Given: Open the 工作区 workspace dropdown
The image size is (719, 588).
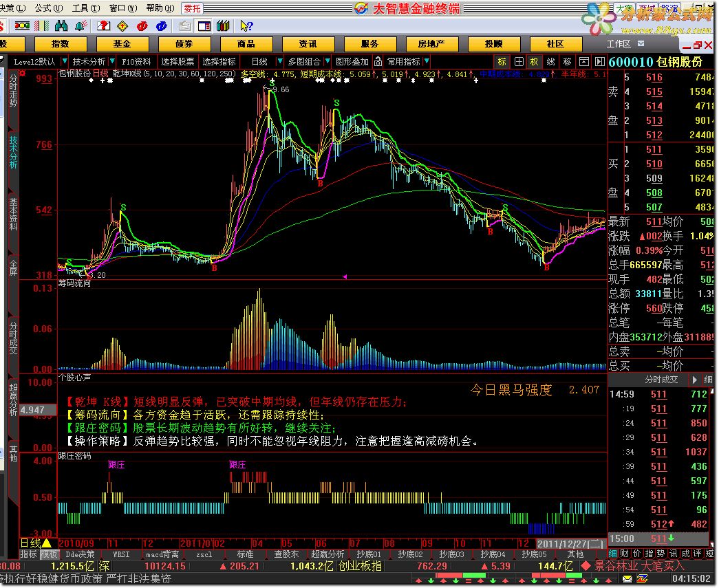Looking at the screenshot, I should click(x=641, y=43).
